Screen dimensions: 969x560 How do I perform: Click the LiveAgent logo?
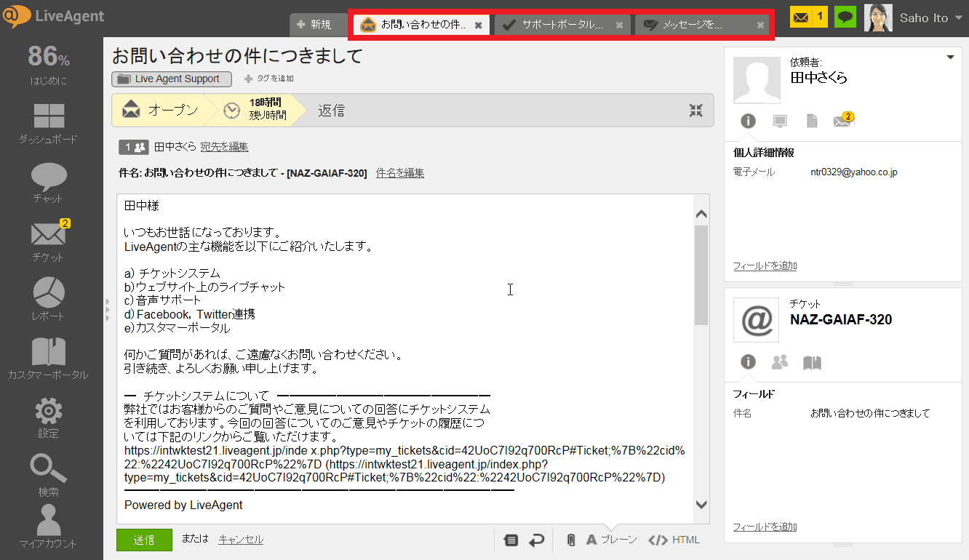tap(54, 16)
